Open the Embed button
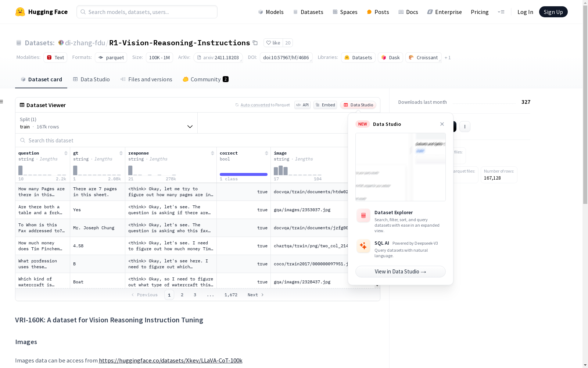The image size is (588, 368). pyautogui.click(x=325, y=105)
